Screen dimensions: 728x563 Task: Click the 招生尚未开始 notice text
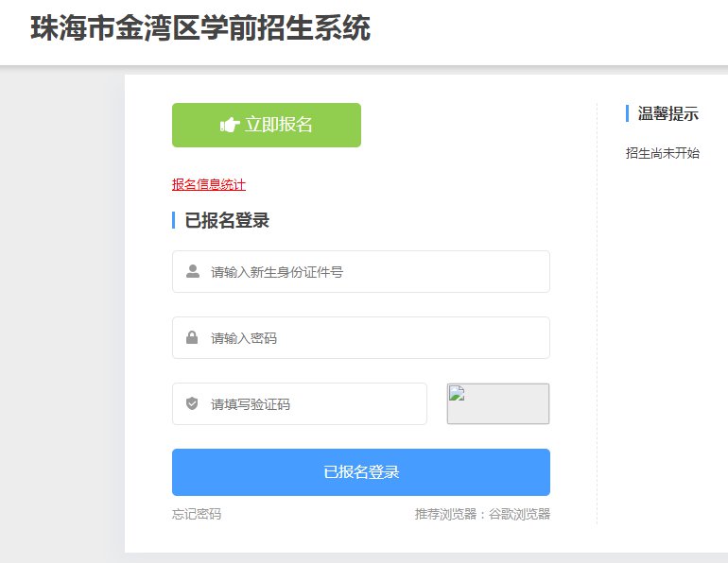tap(663, 153)
